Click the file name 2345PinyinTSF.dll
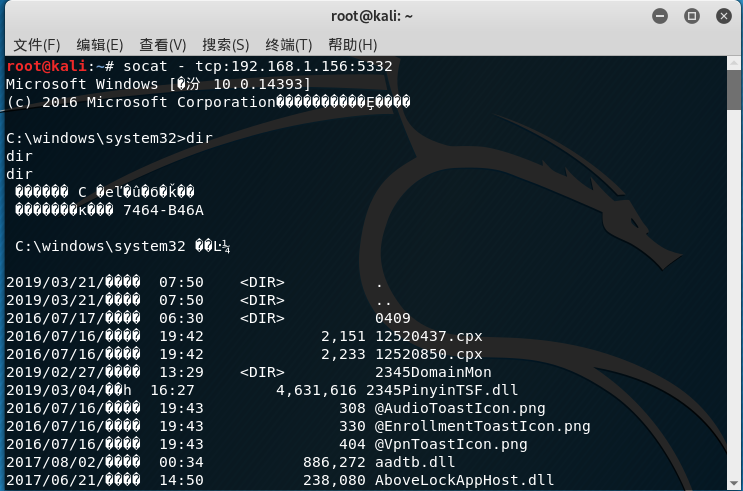Screen dimensions: 743x491 coord(442,391)
